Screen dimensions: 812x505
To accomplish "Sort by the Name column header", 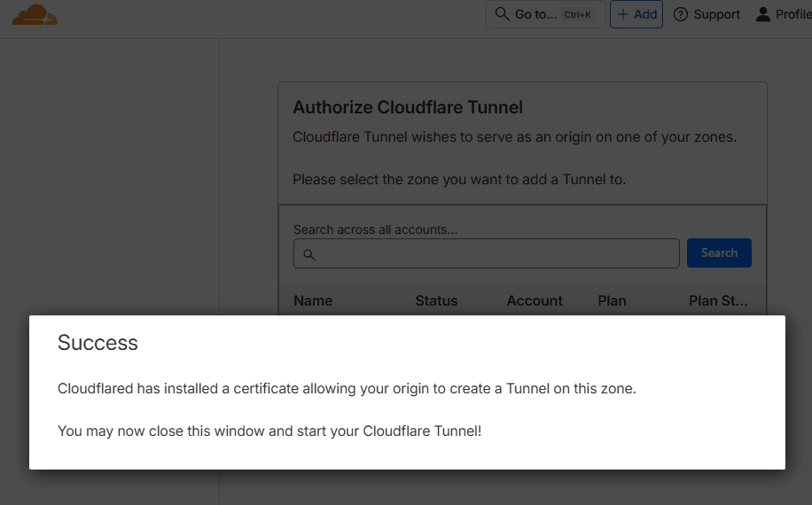I will click(x=313, y=300).
